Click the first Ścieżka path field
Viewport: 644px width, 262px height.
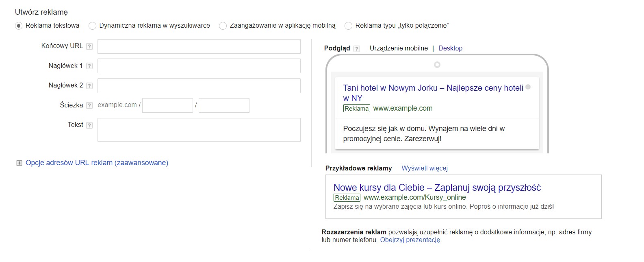click(x=167, y=105)
